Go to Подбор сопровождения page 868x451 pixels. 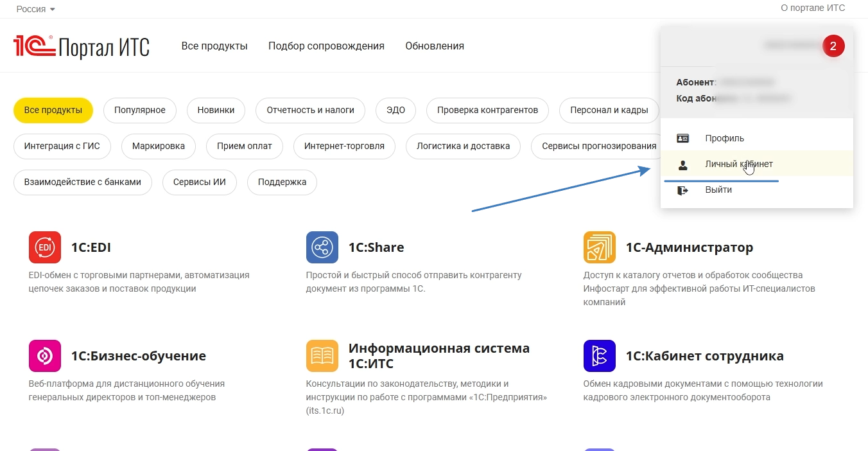tap(326, 46)
